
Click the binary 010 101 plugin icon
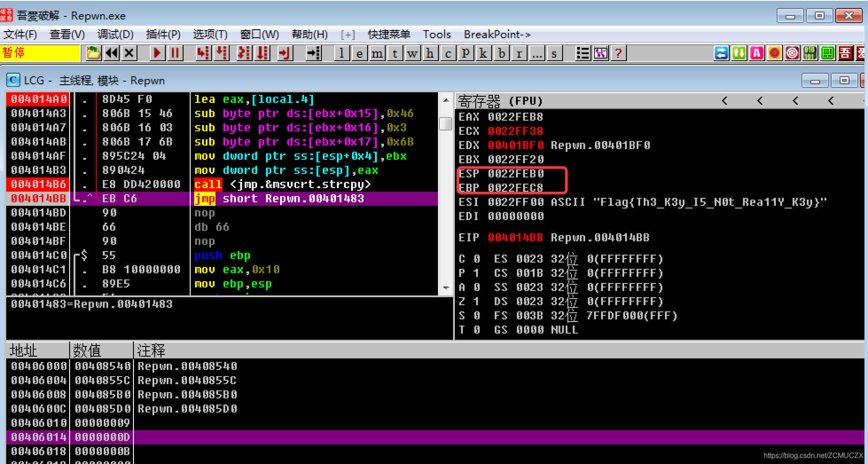coord(810,53)
